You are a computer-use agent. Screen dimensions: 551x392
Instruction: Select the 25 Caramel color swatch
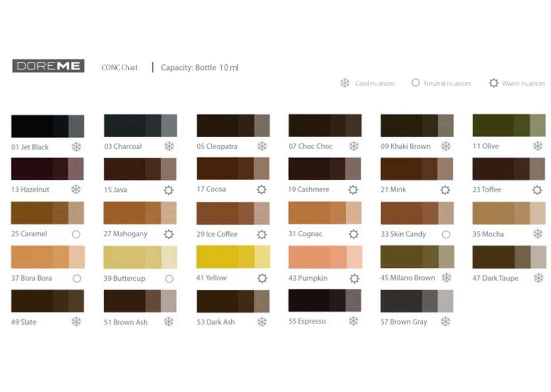48,213
